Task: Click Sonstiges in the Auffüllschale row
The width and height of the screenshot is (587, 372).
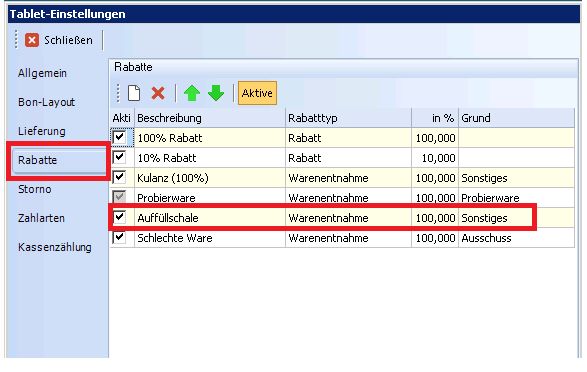Action: click(484, 218)
